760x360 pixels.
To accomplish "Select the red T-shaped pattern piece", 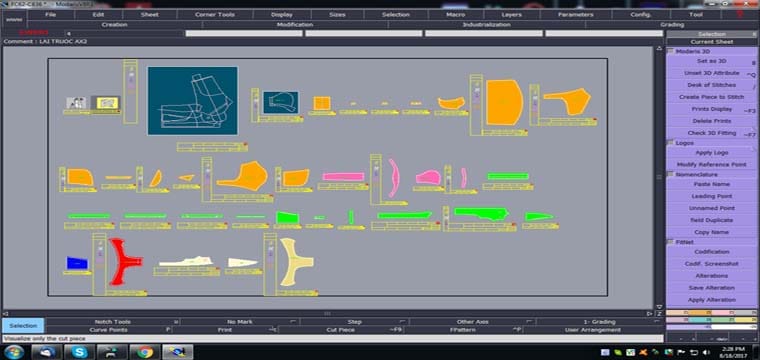I will pos(125,262).
